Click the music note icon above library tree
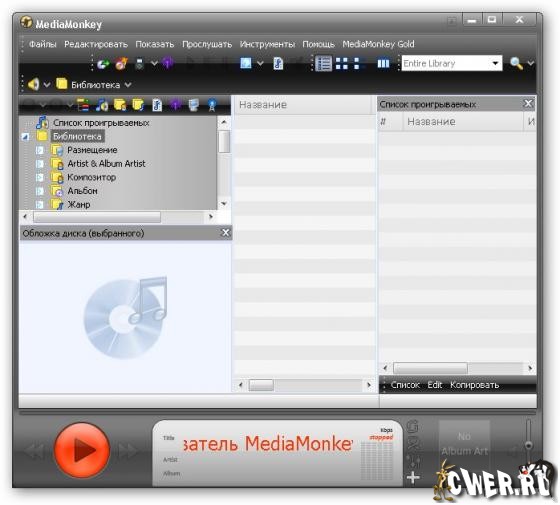Screen dimensions: 560x505 (x=102, y=105)
